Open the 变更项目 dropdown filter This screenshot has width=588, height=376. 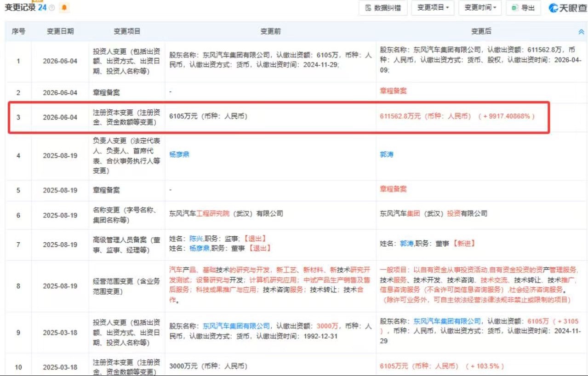click(433, 8)
